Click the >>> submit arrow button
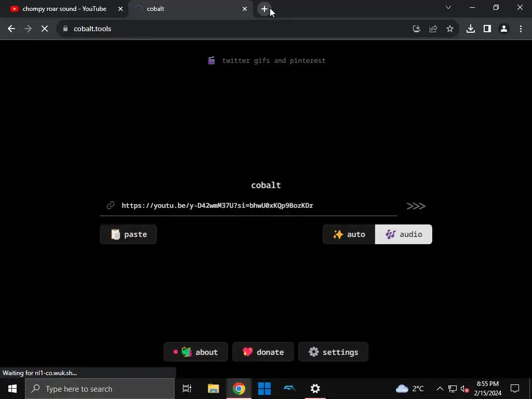Screen dimensions: 532x399 tap(416, 206)
